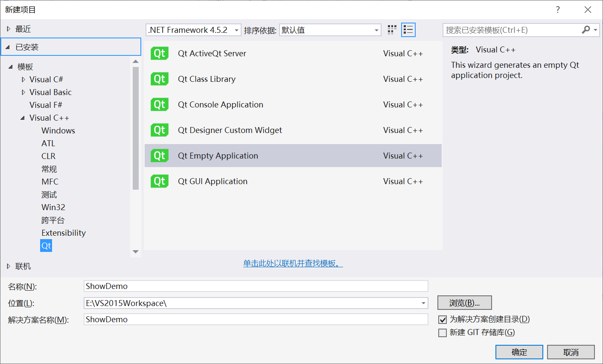
Task: Toggle the list view display mode
Action: 408,29
